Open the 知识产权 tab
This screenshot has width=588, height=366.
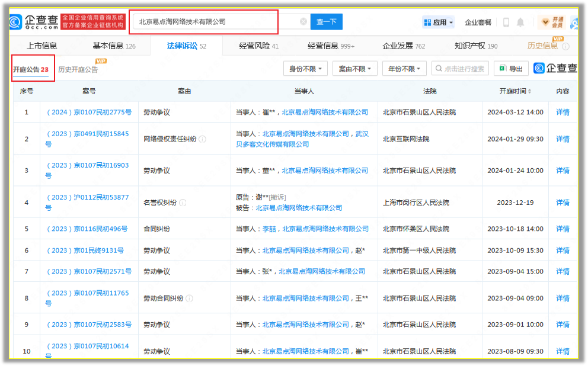(x=476, y=46)
